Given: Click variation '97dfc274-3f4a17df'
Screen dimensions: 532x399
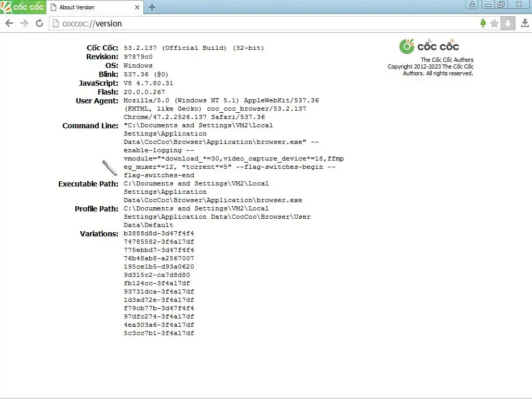Looking at the screenshot, I should coord(159,316).
